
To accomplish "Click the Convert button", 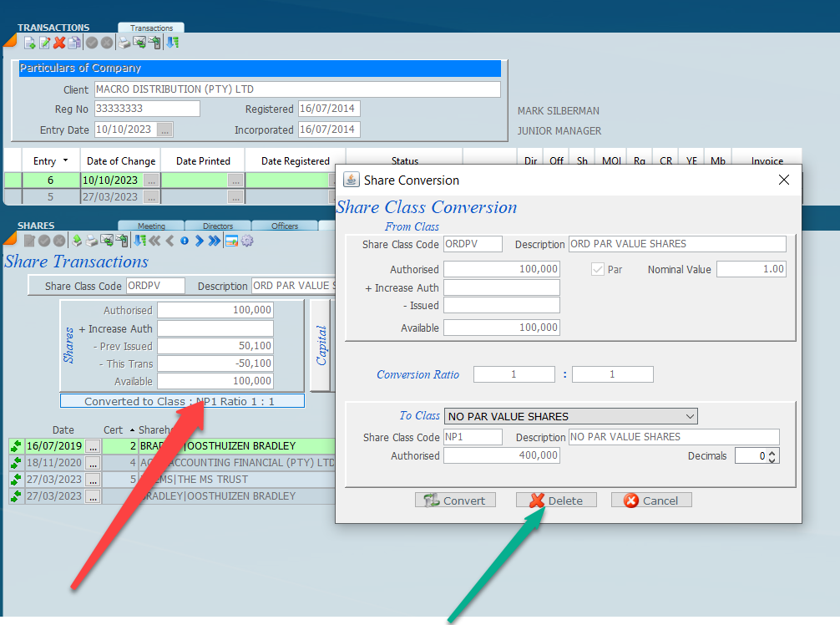I will click(x=455, y=501).
